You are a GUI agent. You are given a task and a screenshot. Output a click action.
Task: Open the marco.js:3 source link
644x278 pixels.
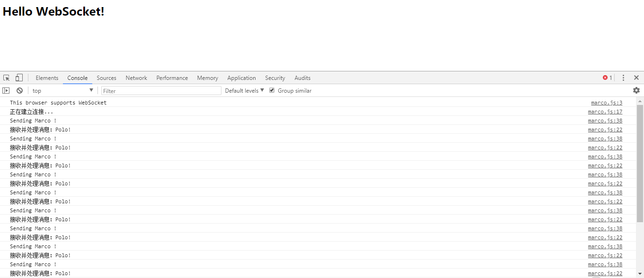607,103
